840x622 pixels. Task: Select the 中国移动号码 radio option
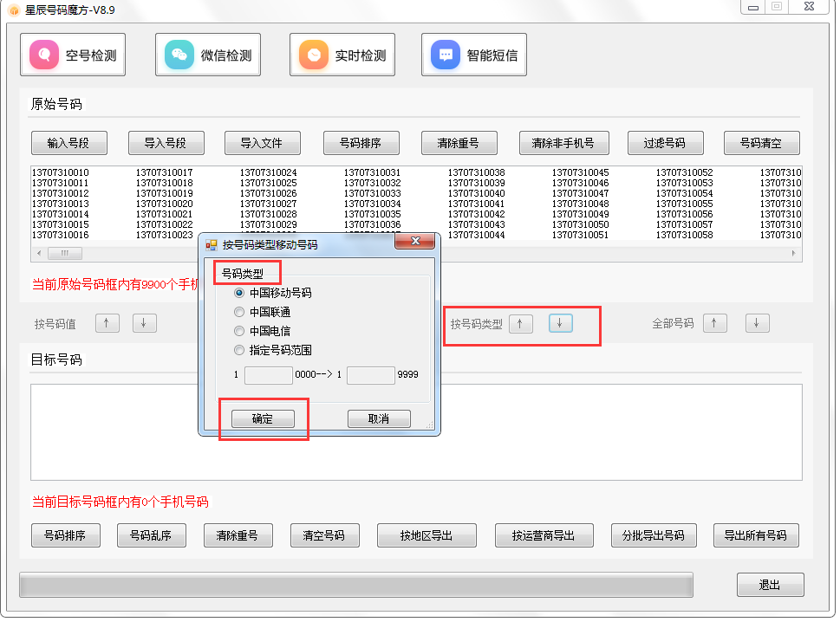pyautogui.click(x=239, y=293)
